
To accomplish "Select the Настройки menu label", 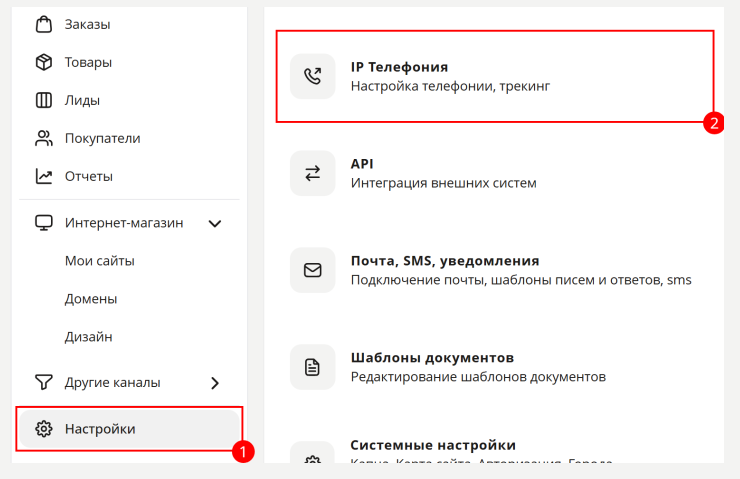I will (x=100, y=429).
